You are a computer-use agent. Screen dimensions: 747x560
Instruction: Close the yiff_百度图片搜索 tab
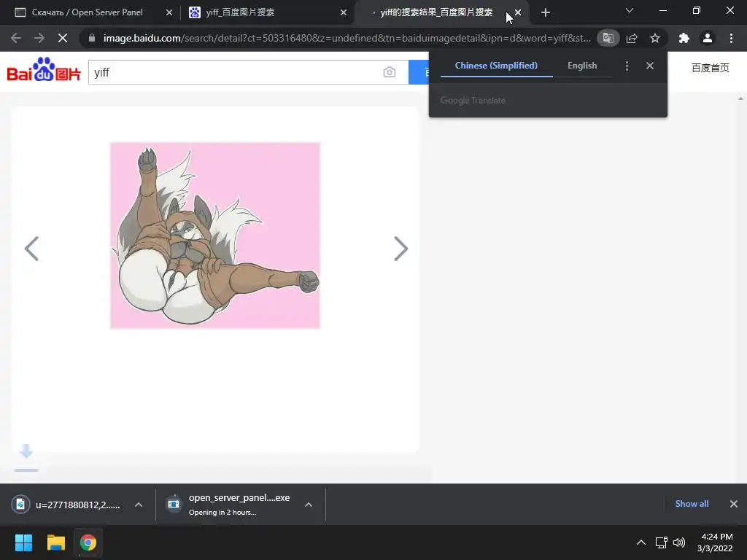click(x=344, y=12)
